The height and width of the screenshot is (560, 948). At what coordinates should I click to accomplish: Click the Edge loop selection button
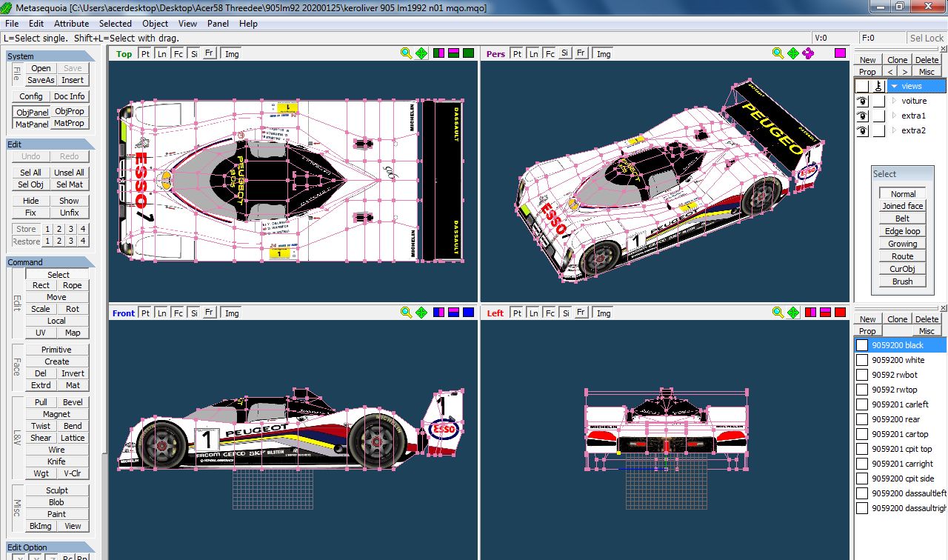tap(903, 231)
